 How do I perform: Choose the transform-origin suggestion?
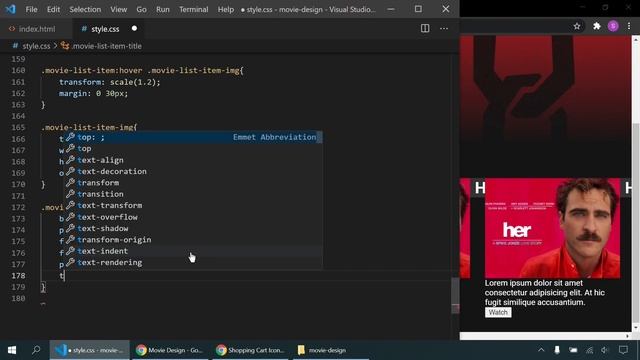point(194,240)
